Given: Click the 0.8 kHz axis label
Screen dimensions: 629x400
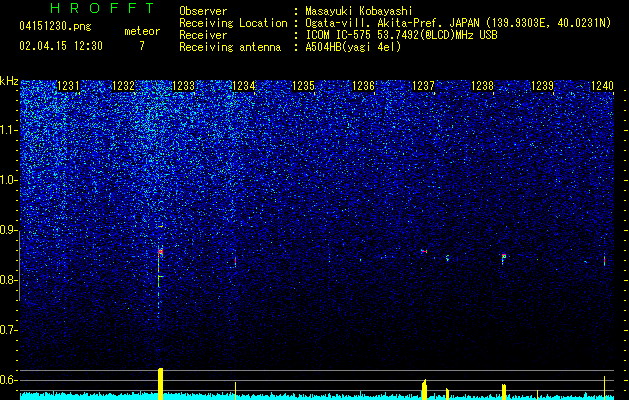Looking at the screenshot, I should click(8, 280).
